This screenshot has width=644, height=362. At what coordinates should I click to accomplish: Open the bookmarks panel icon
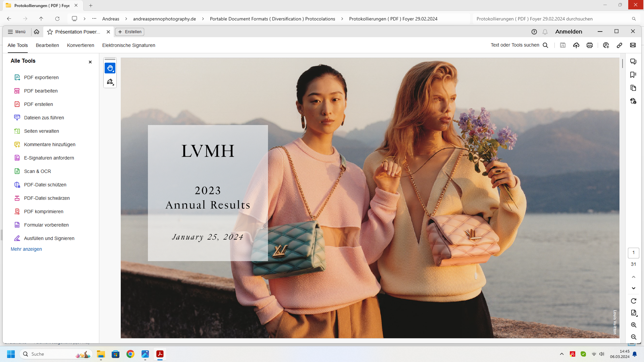pyautogui.click(x=633, y=75)
